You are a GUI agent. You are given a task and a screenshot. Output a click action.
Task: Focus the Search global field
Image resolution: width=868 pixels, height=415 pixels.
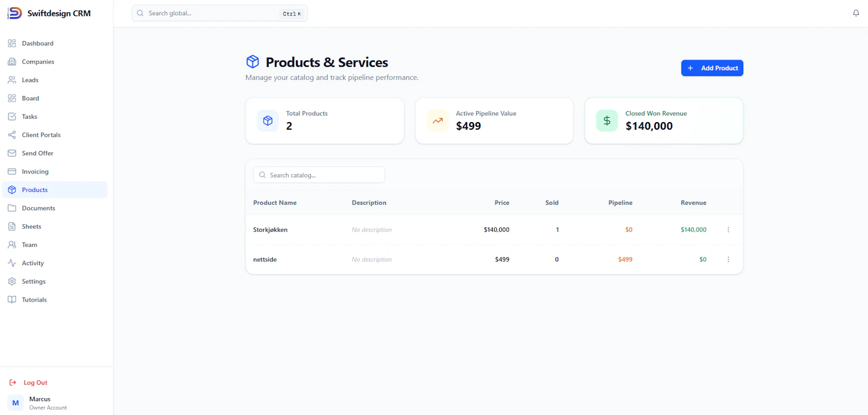[220, 13]
